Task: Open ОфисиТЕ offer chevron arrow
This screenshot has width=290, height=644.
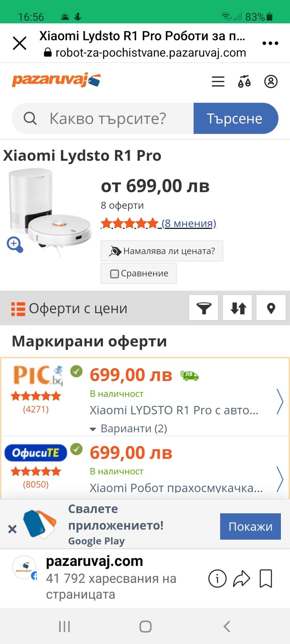Action: (280, 479)
